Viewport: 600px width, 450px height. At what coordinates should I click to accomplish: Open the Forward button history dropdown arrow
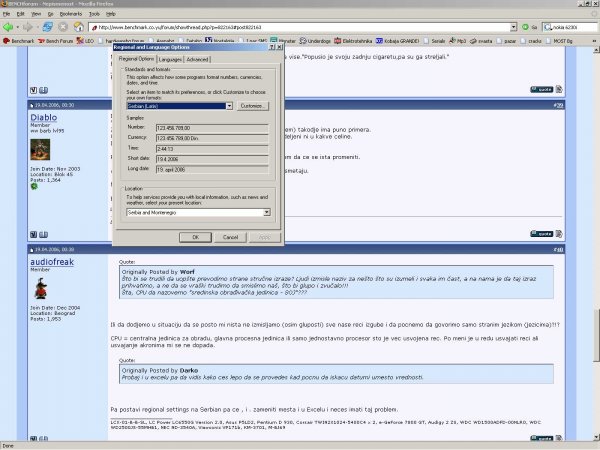click(x=37, y=27)
